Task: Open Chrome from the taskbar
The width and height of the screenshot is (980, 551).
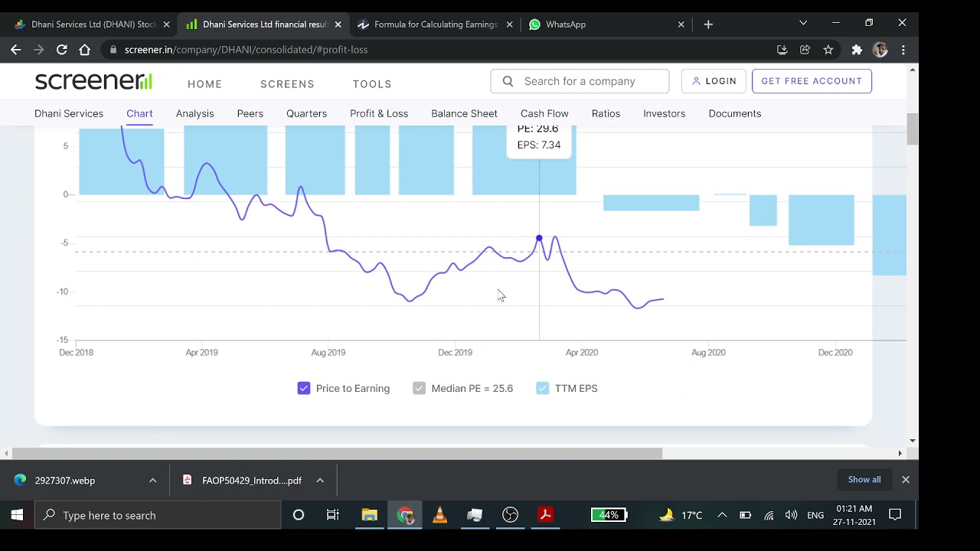Action: click(x=405, y=515)
